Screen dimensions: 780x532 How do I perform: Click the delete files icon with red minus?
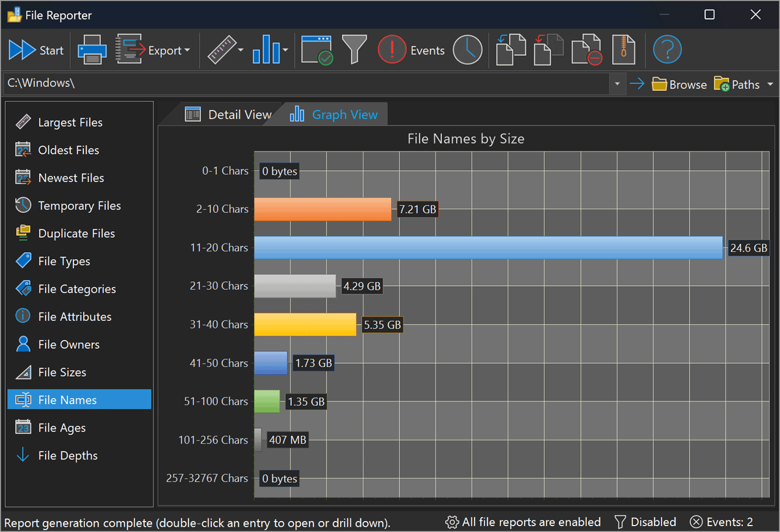coord(586,50)
